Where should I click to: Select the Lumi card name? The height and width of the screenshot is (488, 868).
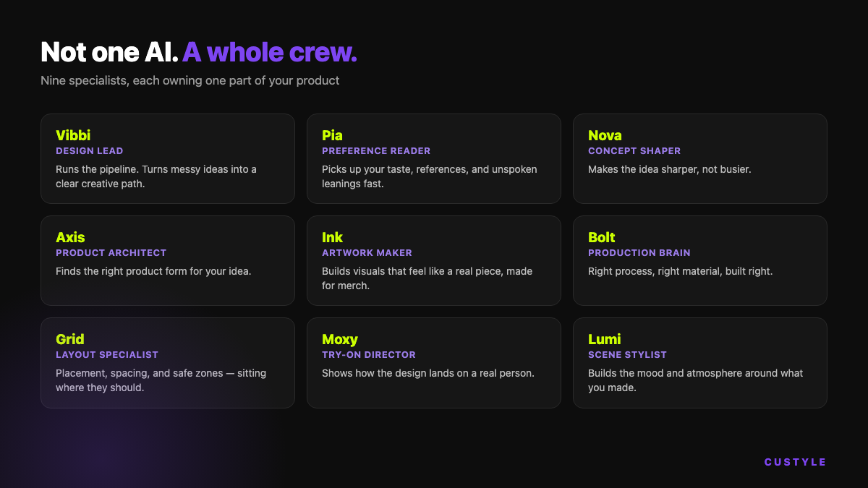tap(605, 339)
